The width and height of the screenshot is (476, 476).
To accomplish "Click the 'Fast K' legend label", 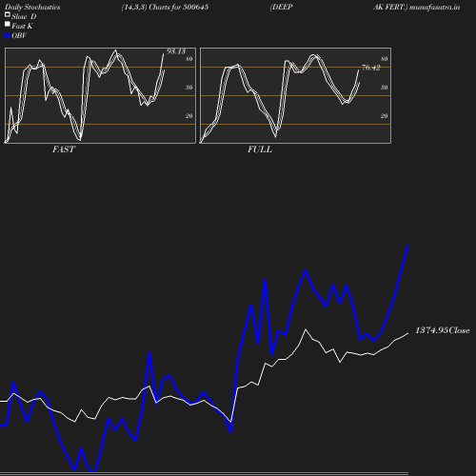I will coord(22,26).
